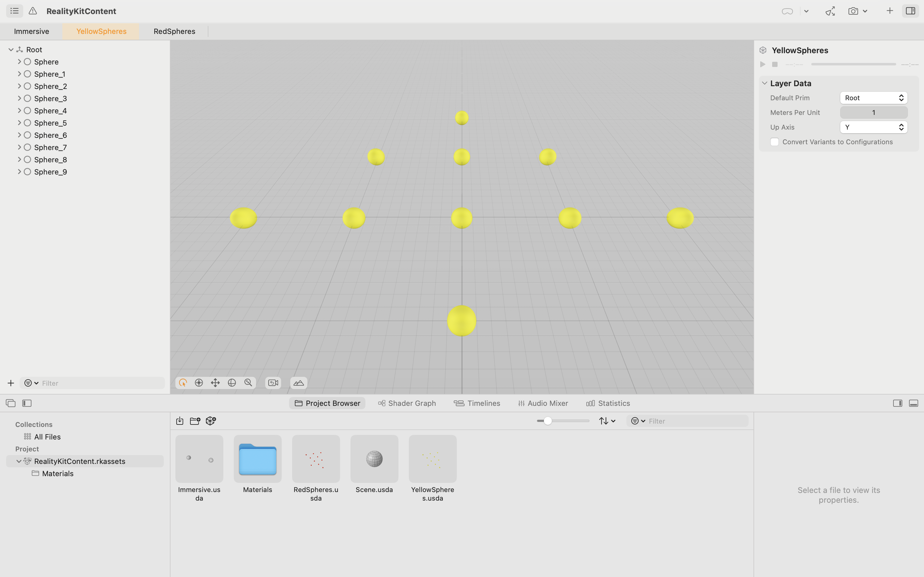Screen dimensions: 924x577
Task: Enable Convert Variants to Configurations checkbox
Action: 775,142
